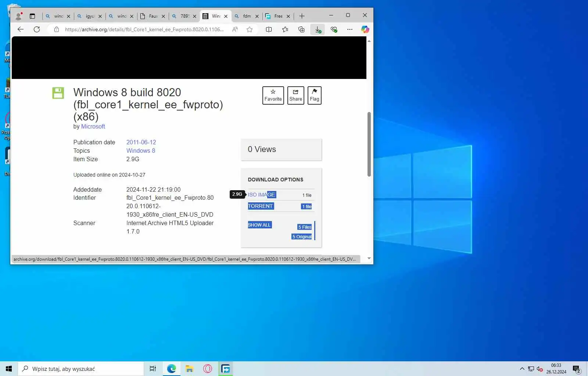
Task: Switch to the '789' search tab
Action: pos(184,16)
